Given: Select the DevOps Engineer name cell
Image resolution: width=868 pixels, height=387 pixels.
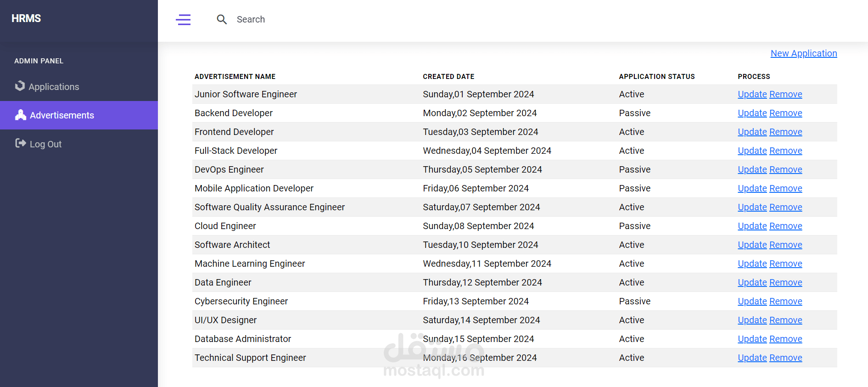Looking at the screenshot, I should tap(229, 169).
